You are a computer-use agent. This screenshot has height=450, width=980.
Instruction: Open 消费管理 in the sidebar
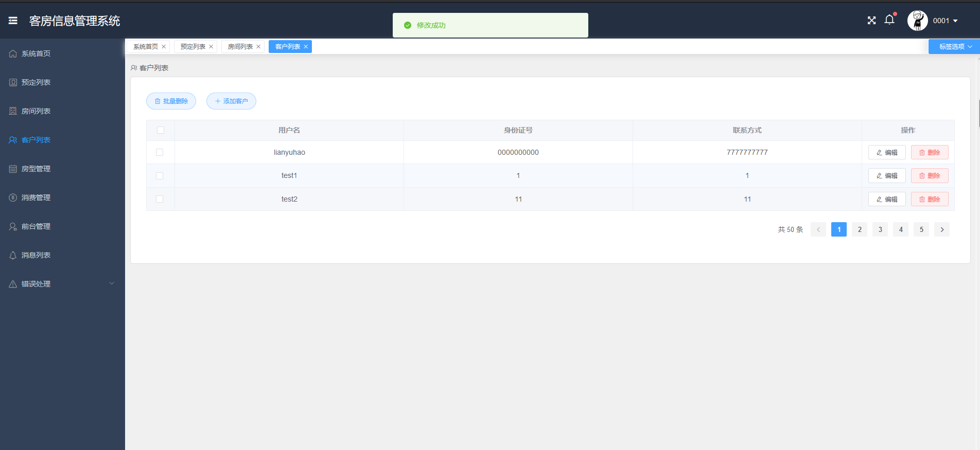pyautogui.click(x=62, y=197)
